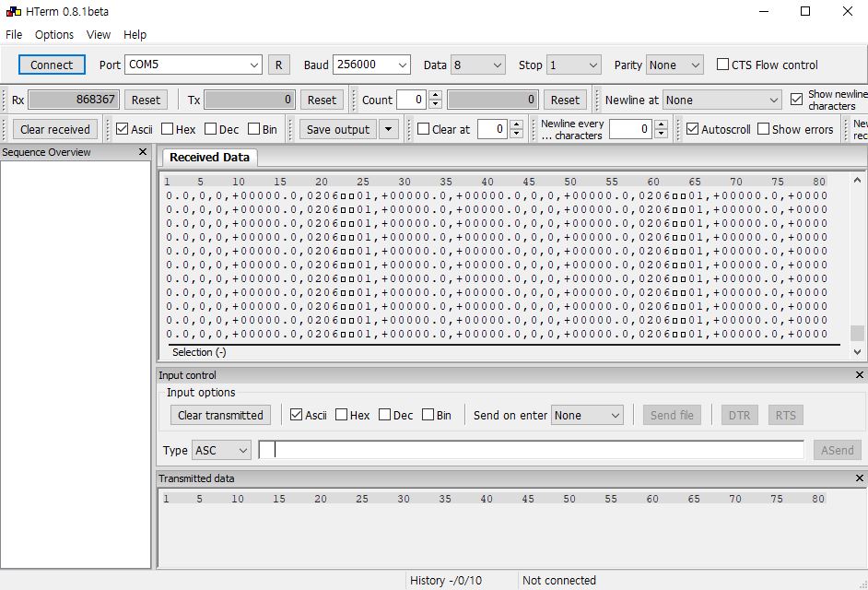This screenshot has height=590, width=868.
Task: Click received data scrollbar up arrow
Action: click(858, 180)
